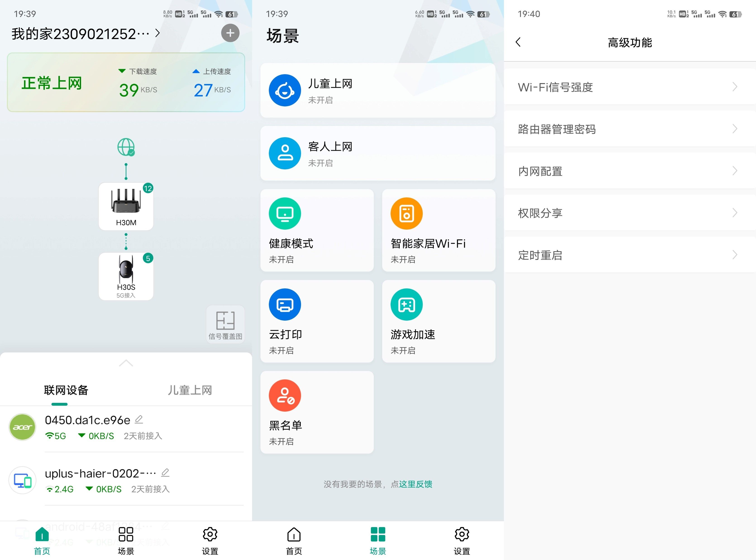The height and width of the screenshot is (560, 756).
Task: Select the H30S extender node
Action: 126,276
